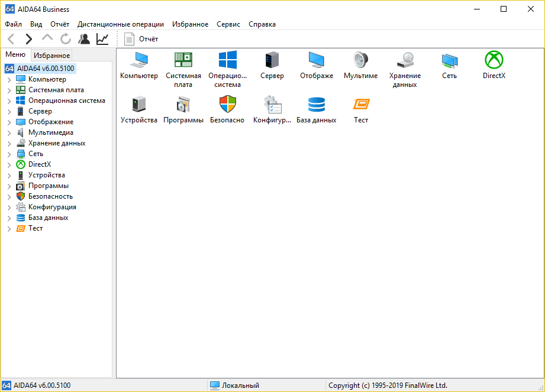Open the Справка menu
Screen dimensions: 545x392
coord(262,24)
